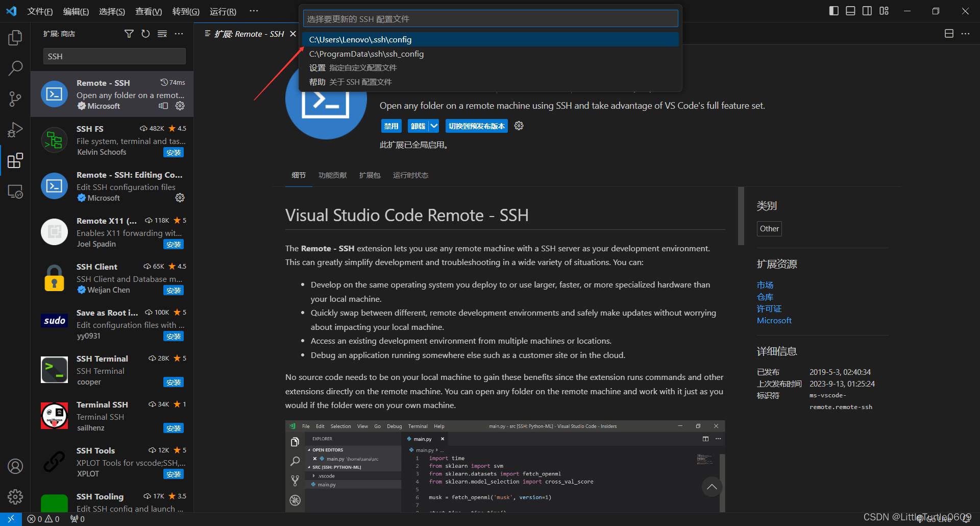This screenshot has width=980, height=526.
Task: Open Remote Explorer view
Action: click(15, 192)
